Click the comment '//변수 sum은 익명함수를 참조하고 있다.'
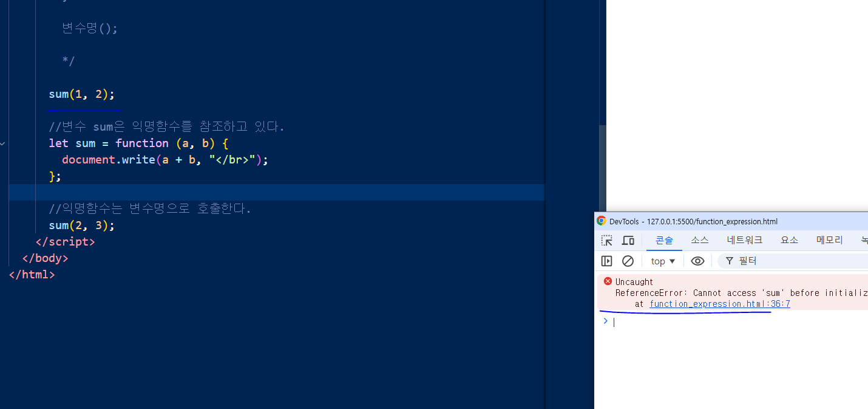 166,127
